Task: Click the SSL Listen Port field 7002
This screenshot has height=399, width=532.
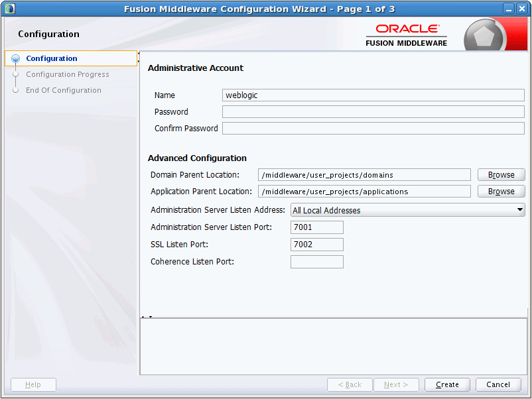Action: click(317, 245)
